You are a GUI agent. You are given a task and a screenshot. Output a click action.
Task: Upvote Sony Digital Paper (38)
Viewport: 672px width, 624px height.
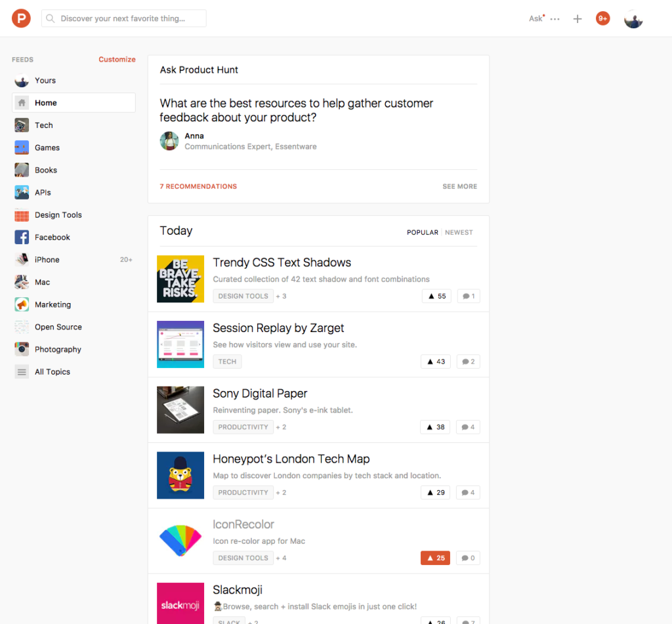tap(436, 427)
